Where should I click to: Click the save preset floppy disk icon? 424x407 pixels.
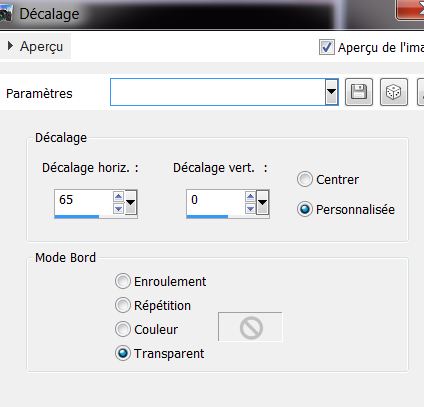coord(359,92)
